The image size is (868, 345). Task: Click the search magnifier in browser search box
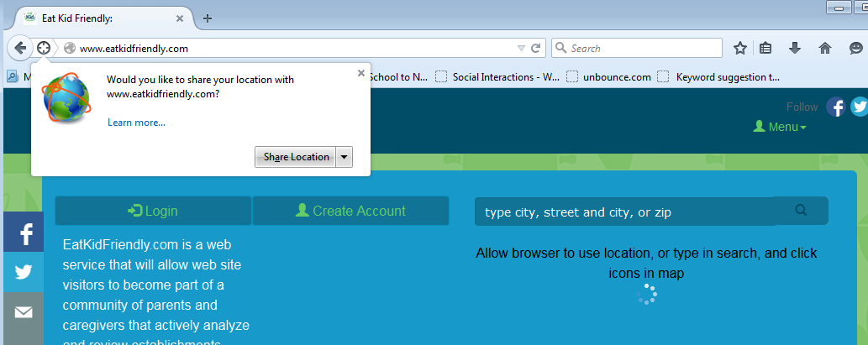[x=561, y=48]
